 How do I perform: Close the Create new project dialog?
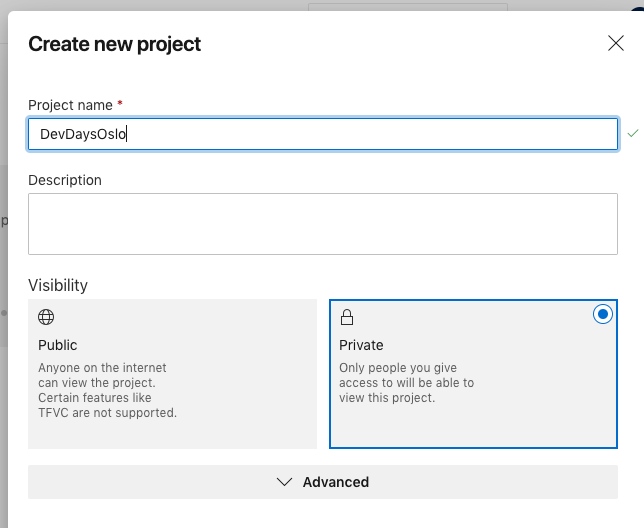click(x=616, y=43)
